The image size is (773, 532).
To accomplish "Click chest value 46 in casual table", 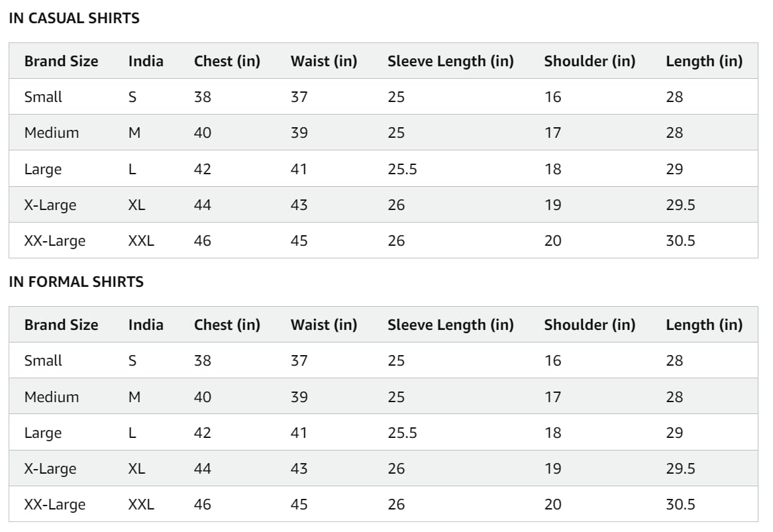I will (x=202, y=240).
